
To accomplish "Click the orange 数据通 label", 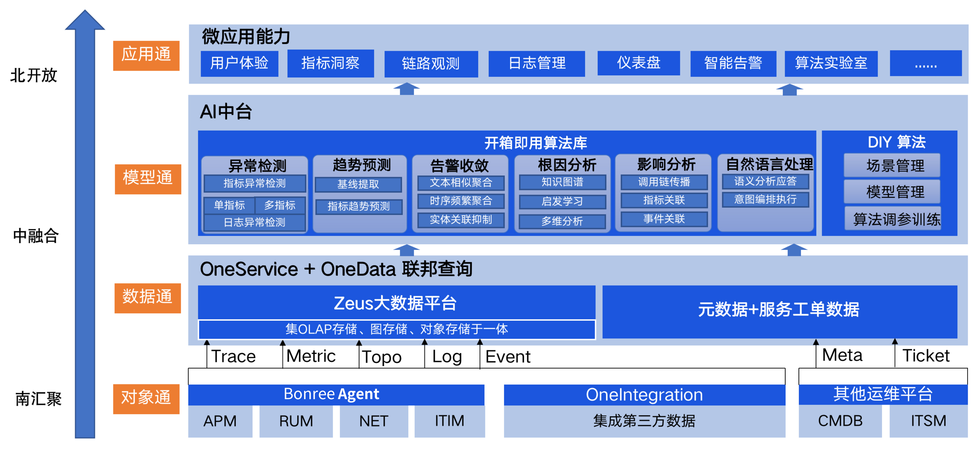I will tap(147, 298).
